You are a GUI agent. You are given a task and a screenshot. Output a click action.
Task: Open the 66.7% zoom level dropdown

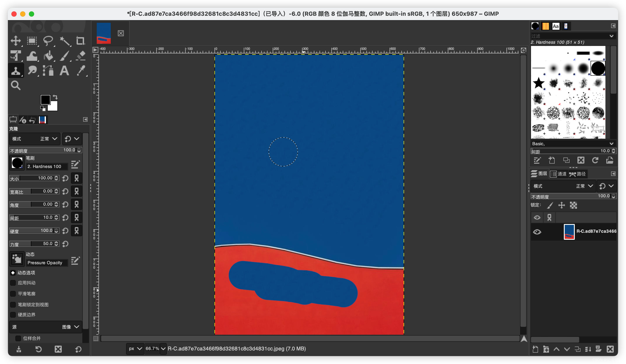[x=163, y=348]
